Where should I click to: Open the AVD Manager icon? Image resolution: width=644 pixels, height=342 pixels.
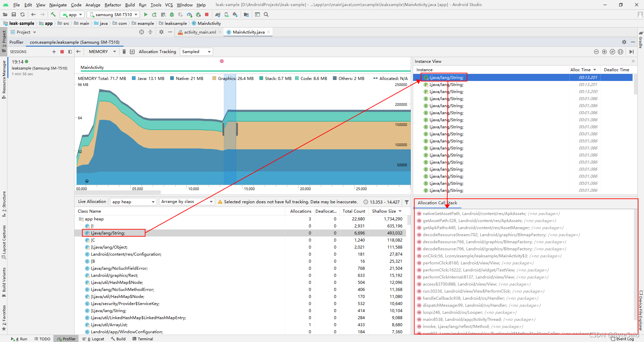coord(227,14)
